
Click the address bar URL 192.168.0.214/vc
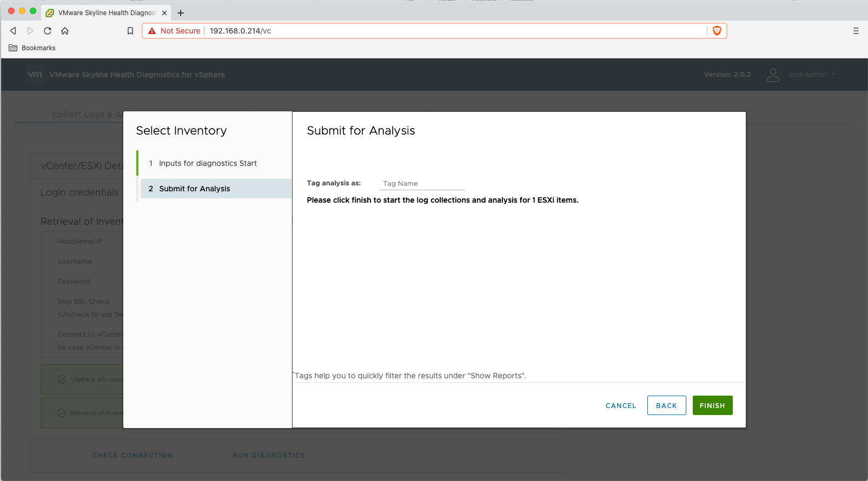click(x=240, y=31)
